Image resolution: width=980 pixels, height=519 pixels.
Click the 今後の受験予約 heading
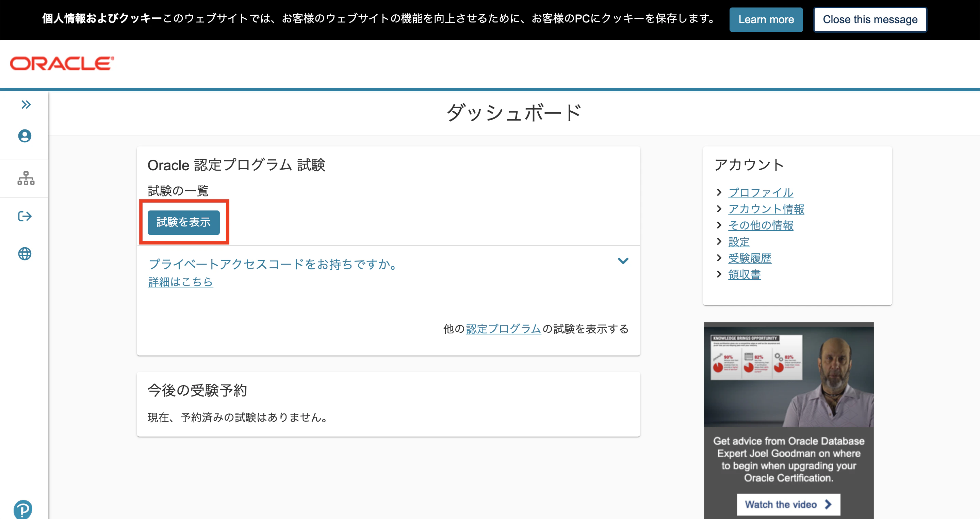click(197, 390)
